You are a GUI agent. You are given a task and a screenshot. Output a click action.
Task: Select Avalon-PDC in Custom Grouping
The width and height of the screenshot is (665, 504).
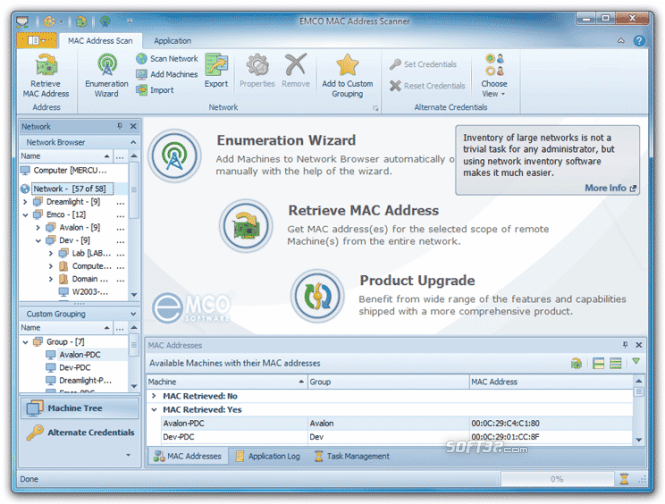click(80, 354)
